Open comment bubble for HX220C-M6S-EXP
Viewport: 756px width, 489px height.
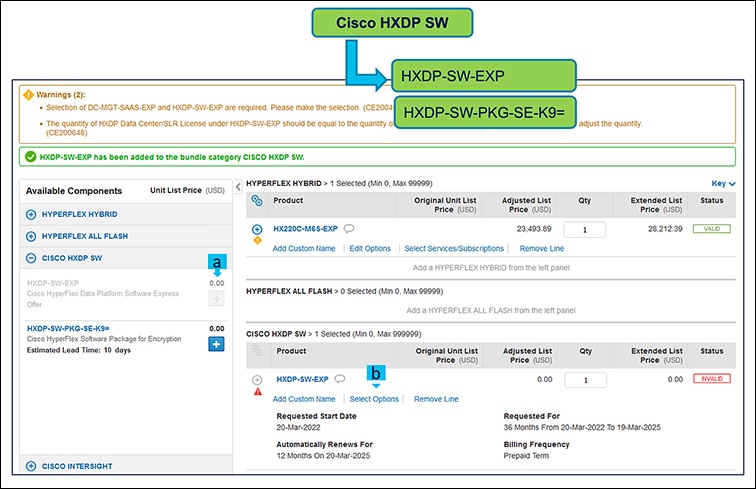point(349,229)
